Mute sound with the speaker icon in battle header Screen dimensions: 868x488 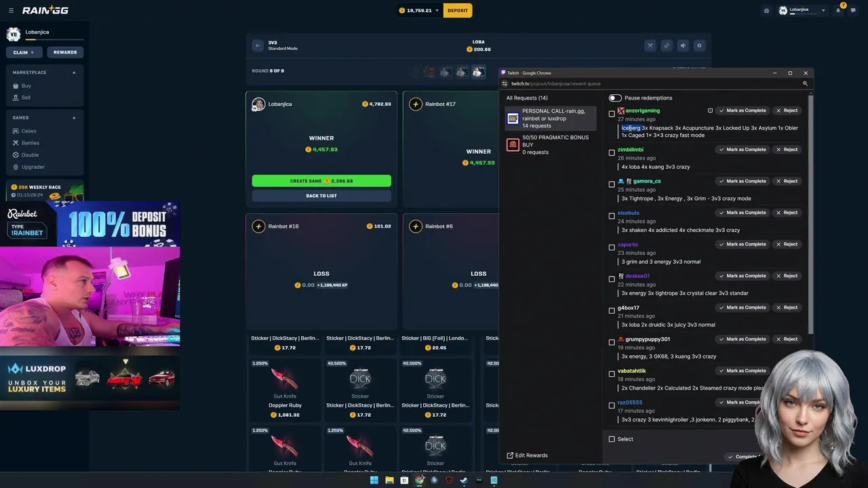(x=683, y=45)
